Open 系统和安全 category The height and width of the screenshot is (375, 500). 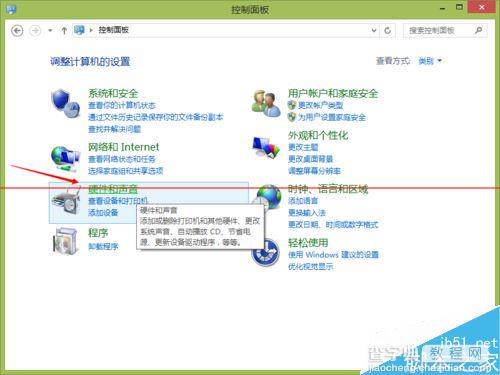tap(113, 93)
